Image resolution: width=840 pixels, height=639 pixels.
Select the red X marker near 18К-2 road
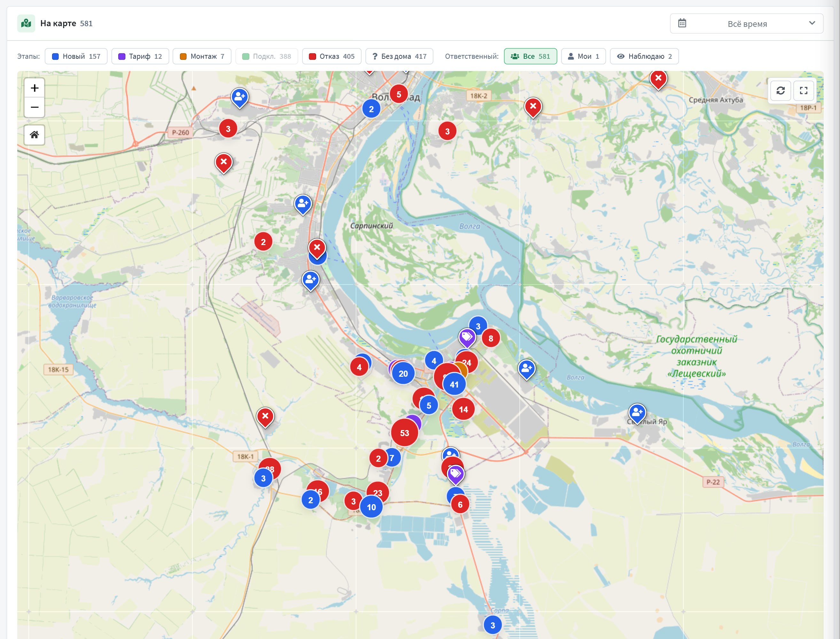[533, 107]
